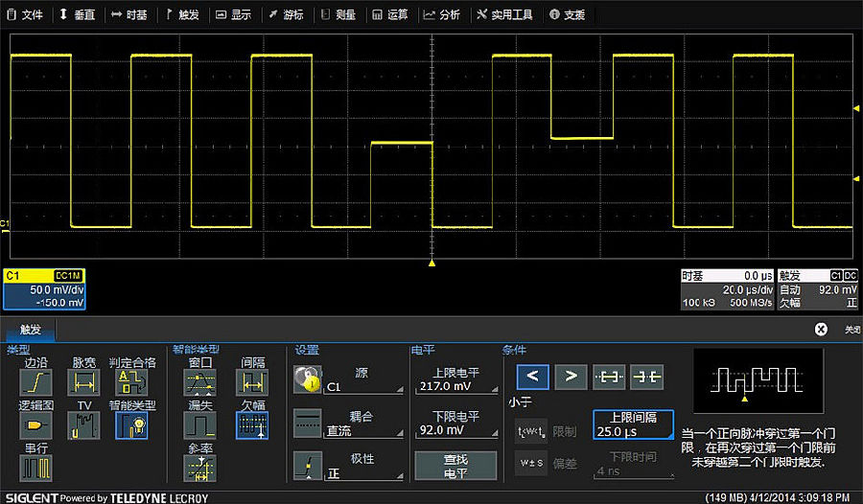
Task: Select the Interval (间隔) smart trigger icon
Action: 251,383
